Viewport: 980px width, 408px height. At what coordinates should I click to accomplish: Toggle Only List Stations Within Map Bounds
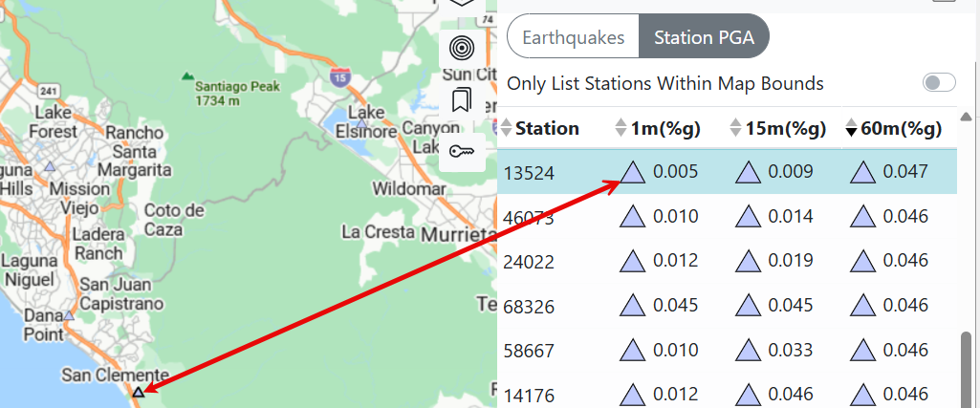tap(938, 83)
